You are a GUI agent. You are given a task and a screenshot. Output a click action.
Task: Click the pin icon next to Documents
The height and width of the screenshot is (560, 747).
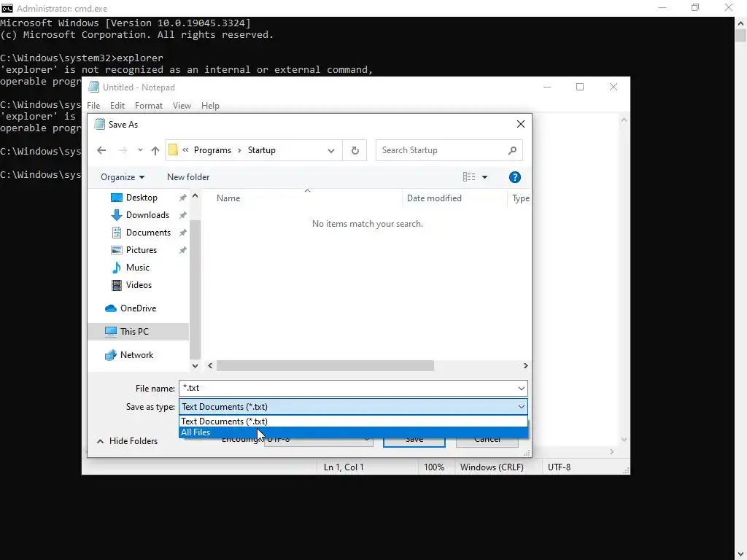[x=182, y=233]
